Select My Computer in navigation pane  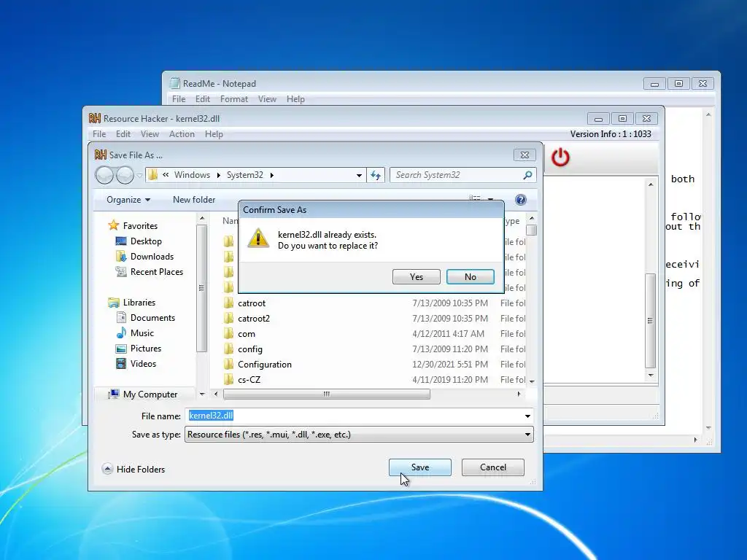point(150,394)
